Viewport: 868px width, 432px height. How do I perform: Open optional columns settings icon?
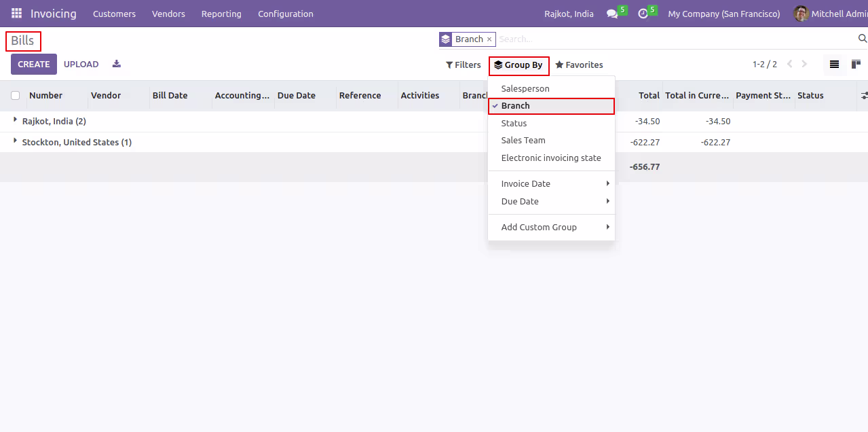863,96
